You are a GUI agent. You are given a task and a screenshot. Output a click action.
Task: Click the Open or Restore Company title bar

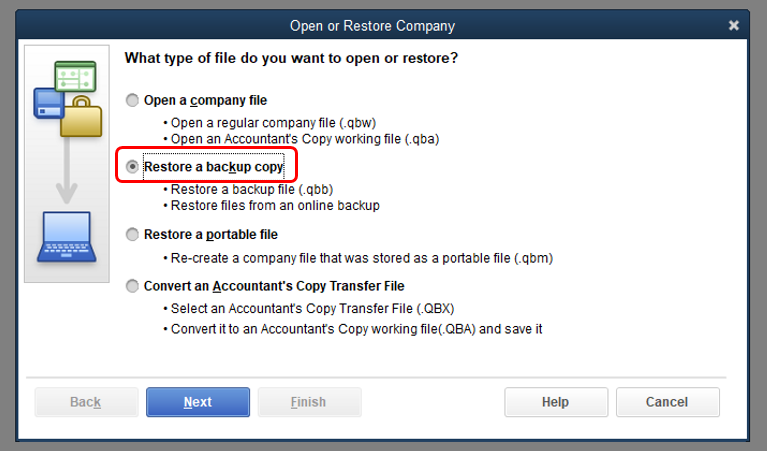[372, 25]
